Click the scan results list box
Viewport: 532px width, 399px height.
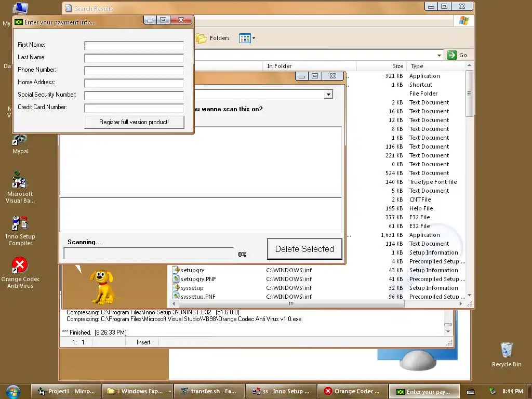point(201,161)
